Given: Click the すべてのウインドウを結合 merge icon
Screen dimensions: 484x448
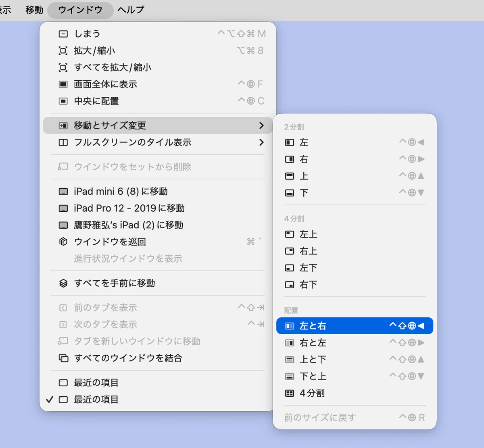Looking at the screenshot, I should tap(63, 358).
